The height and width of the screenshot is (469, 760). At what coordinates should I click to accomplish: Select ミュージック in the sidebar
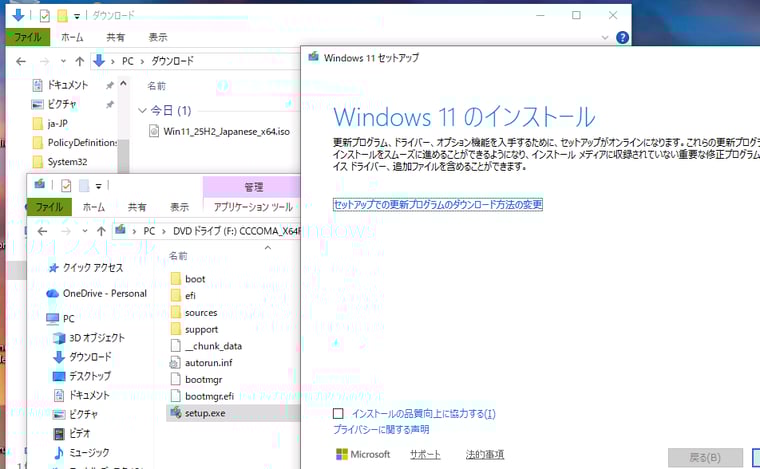(88, 452)
